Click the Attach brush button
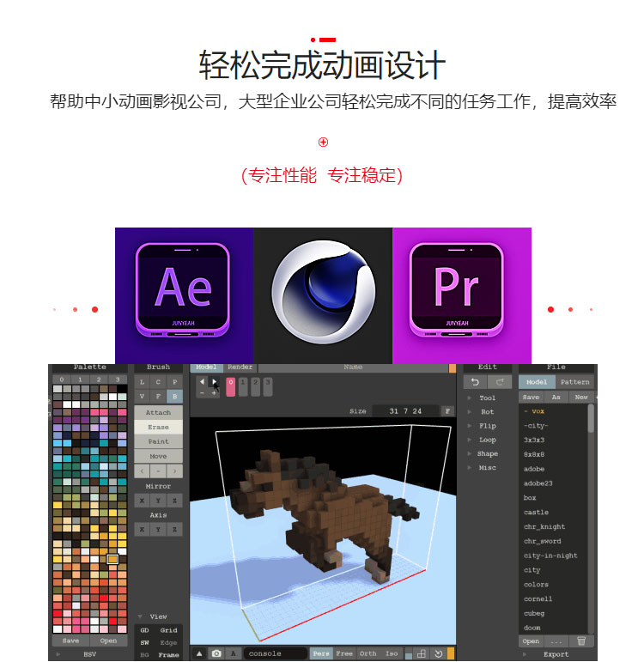644x662 pixels. point(158,412)
